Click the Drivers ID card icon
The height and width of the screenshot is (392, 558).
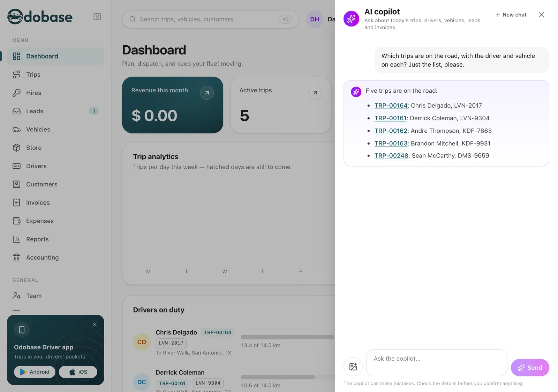(16, 166)
